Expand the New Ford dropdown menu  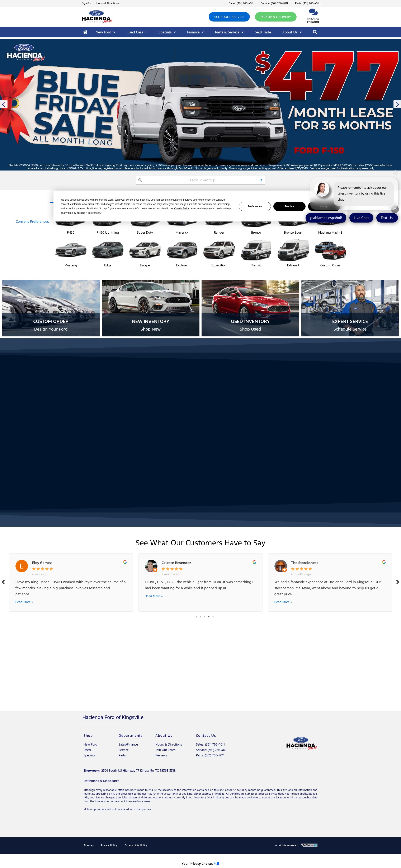(105, 32)
